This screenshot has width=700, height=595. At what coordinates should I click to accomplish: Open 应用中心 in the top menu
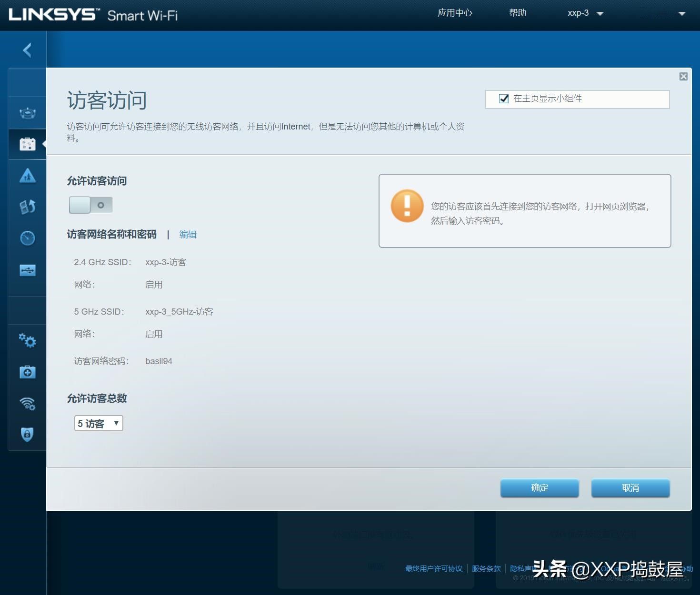point(454,13)
